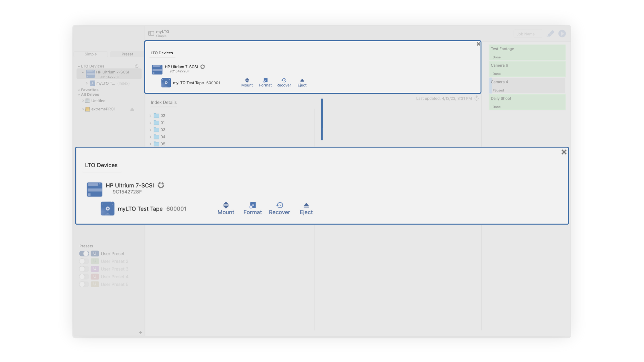Enable the User Preset 3 toggle

(84, 269)
